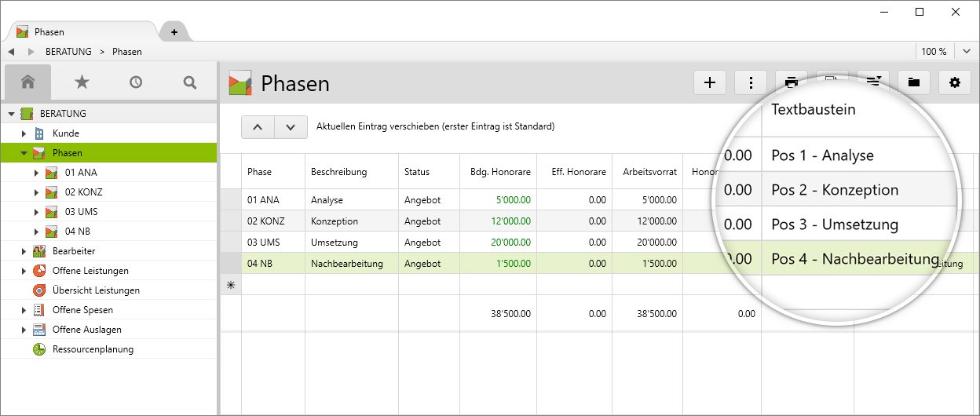The image size is (980, 416).
Task: Expand the 03 UMS tree node
Action: (x=36, y=212)
